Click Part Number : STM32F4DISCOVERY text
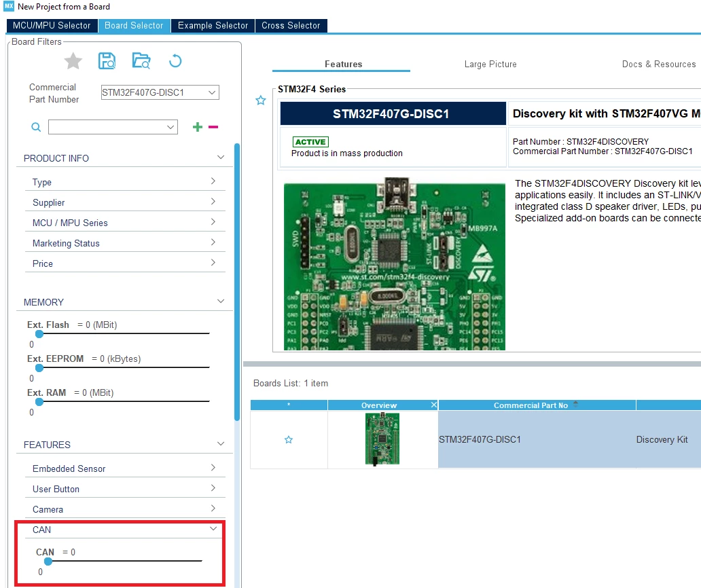This screenshot has width=701, height=588. click(580, 141)
